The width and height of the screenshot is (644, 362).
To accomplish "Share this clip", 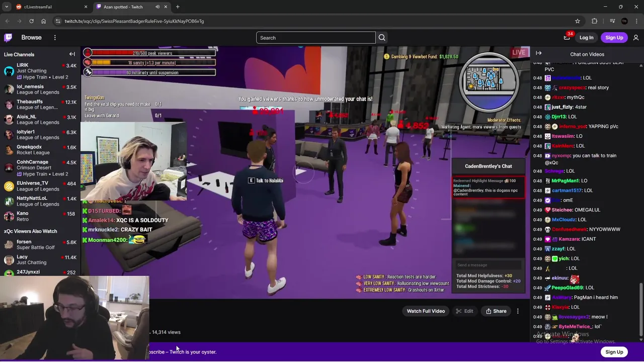I will [x=496, y=311].
